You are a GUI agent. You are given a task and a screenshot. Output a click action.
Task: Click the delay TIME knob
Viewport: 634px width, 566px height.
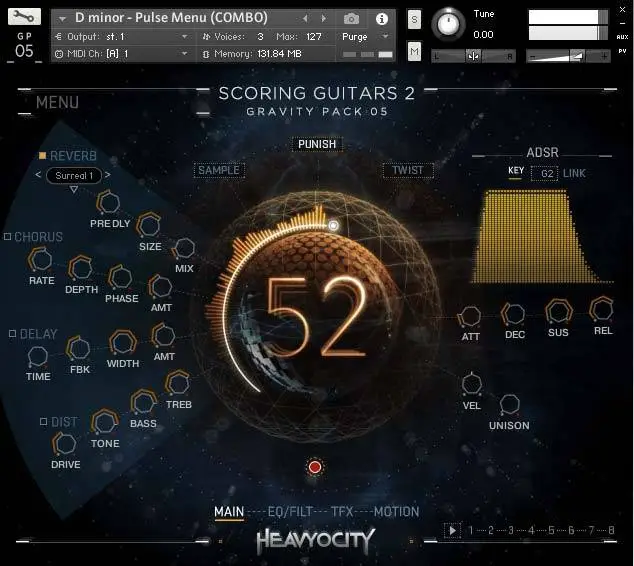point(38,356)
